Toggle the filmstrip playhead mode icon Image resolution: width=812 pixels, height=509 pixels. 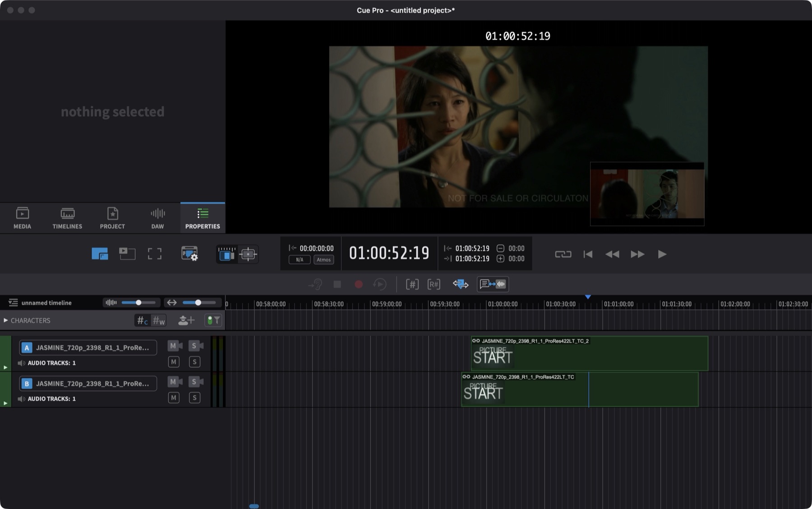226,254
